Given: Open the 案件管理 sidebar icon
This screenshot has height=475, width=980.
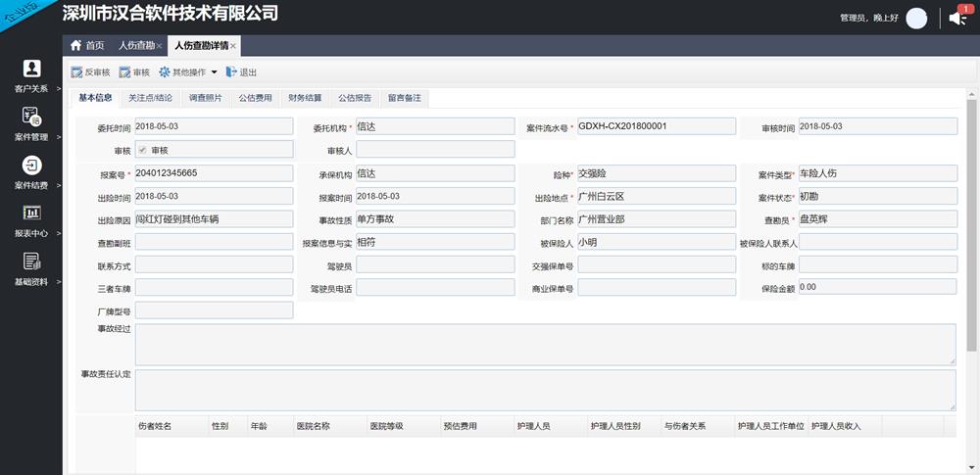Looking at the screenshot, I should (x=32, y=117).
